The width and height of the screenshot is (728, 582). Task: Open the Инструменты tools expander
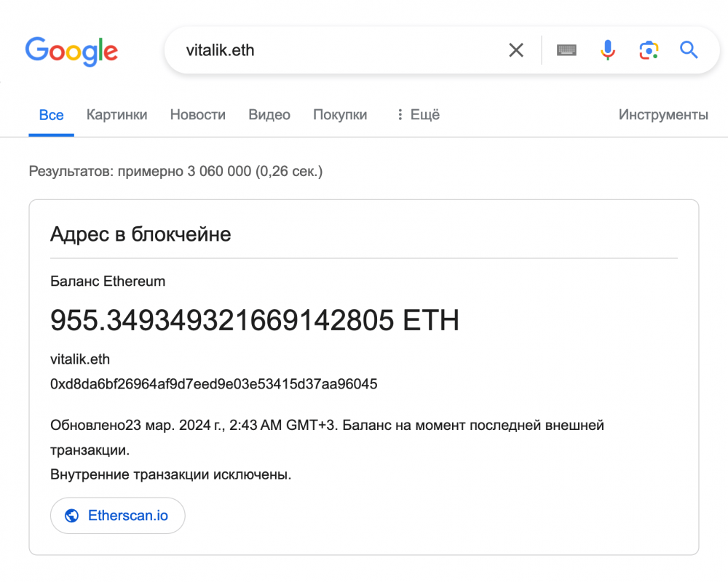pos(663,115)
